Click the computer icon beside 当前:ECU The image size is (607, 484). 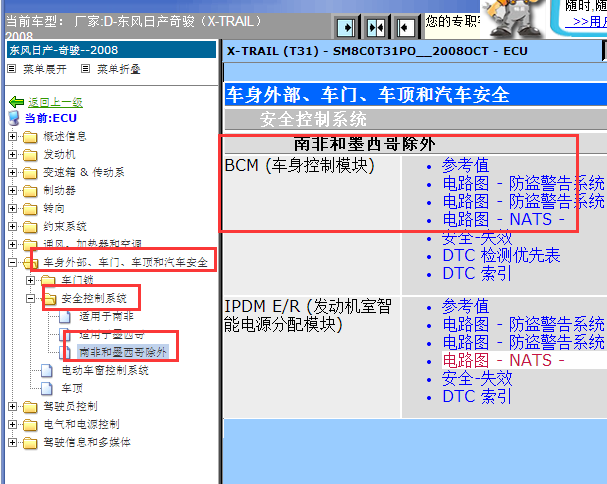click(14, 118)
